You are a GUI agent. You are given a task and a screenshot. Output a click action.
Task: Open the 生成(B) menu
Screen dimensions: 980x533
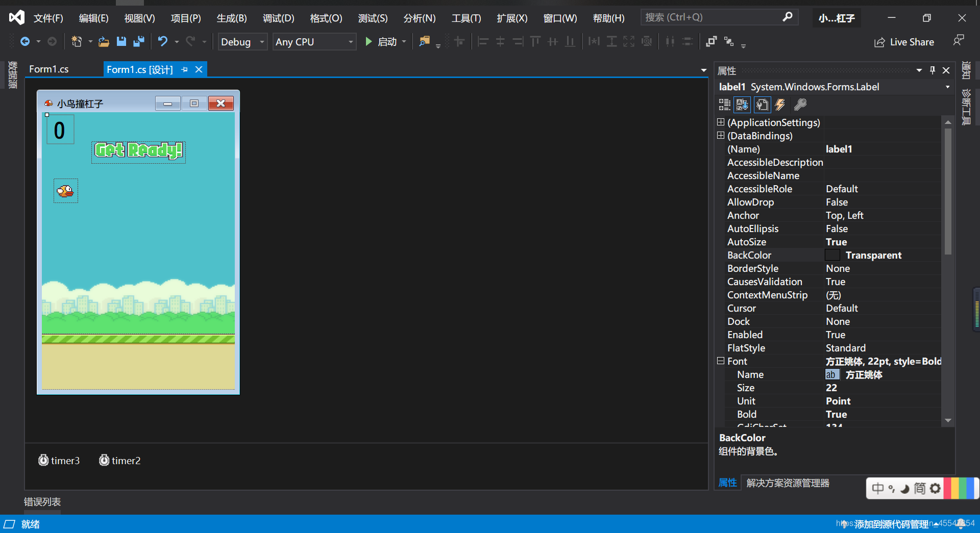tap(232, 18)
